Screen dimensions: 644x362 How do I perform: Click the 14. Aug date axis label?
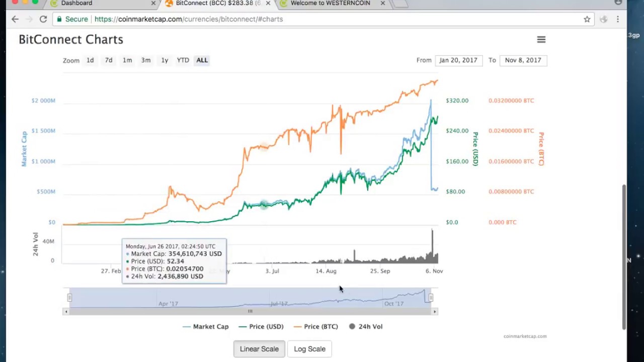pos(326,271)
